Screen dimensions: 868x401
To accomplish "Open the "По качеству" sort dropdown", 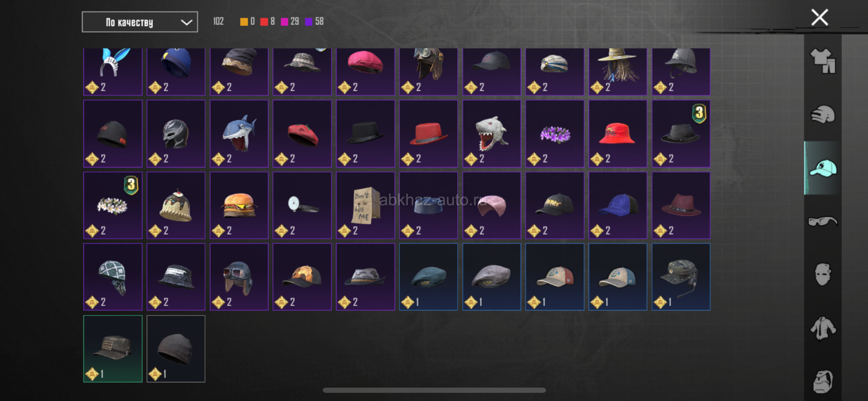I will point(140,22).
